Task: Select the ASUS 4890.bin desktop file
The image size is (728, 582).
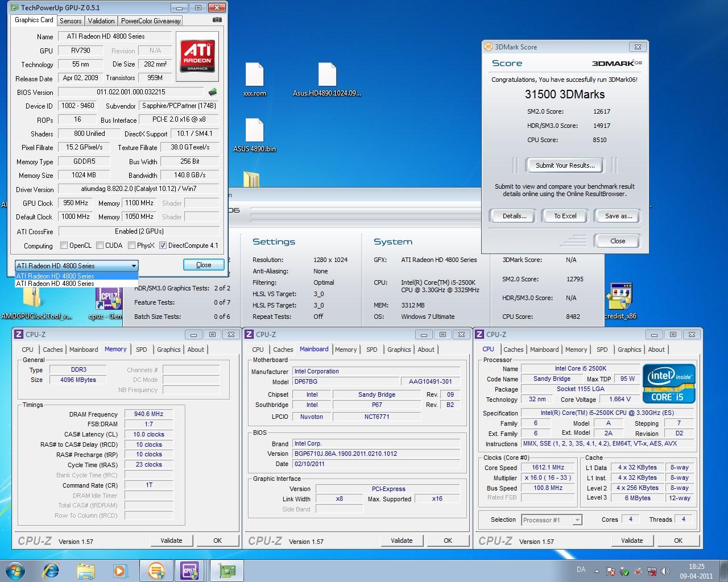Action: pos(254,135)
